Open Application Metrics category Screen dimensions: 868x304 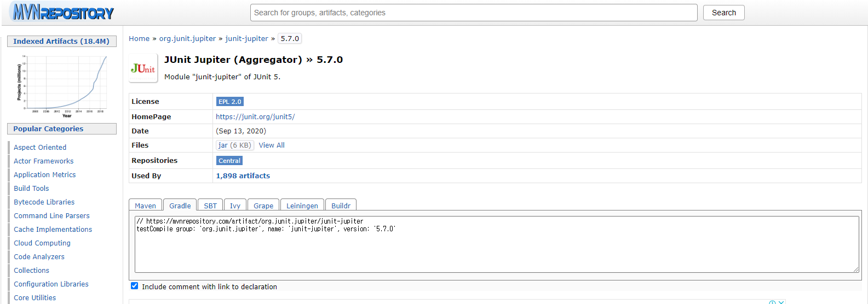point(45,175)
